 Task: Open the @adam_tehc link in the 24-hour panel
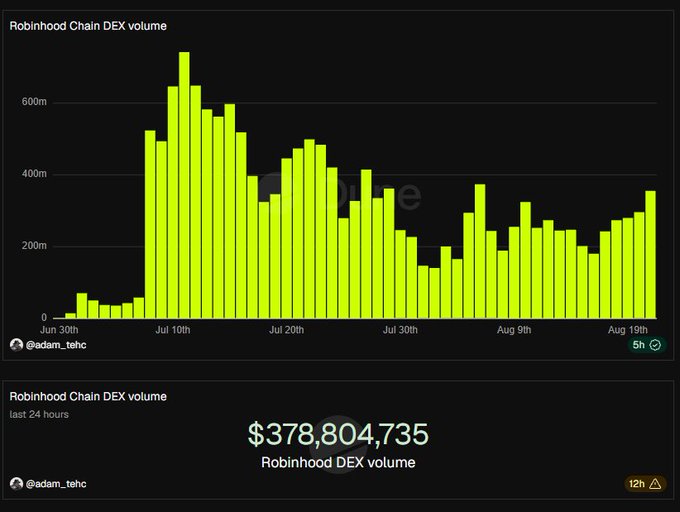coord(56,484)
